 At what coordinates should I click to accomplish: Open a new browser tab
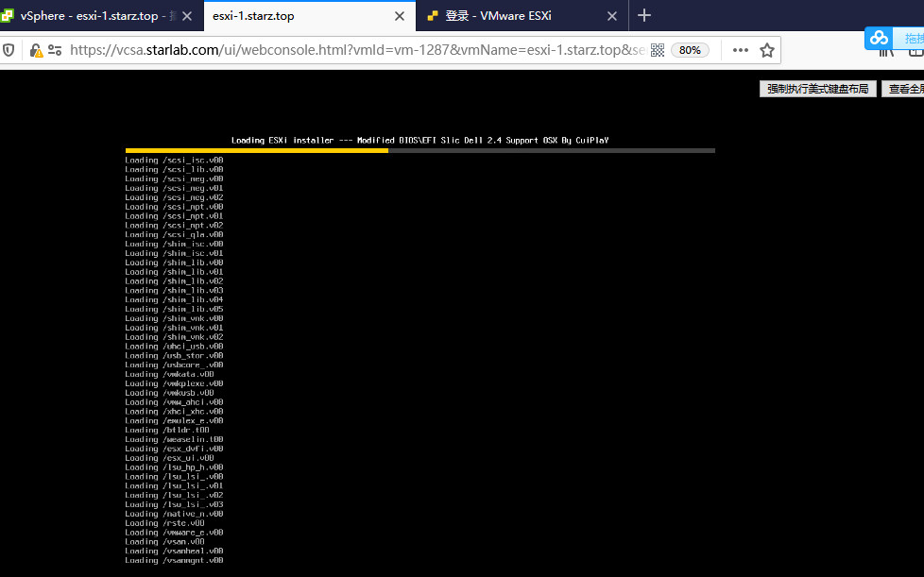(x=644, y=15)
